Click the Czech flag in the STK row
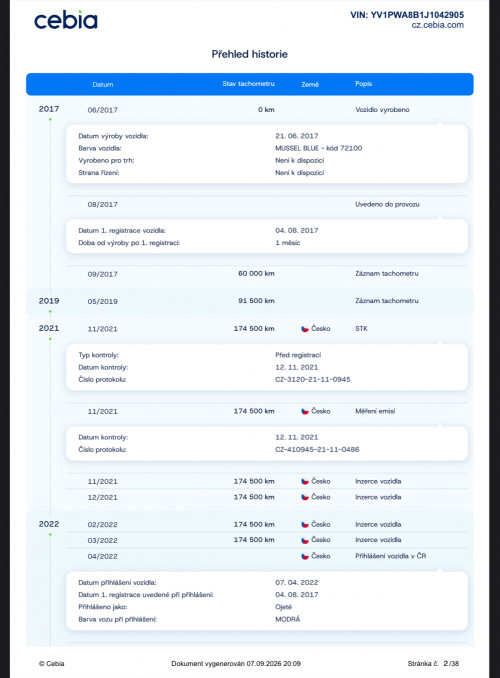 coord(305,329)
